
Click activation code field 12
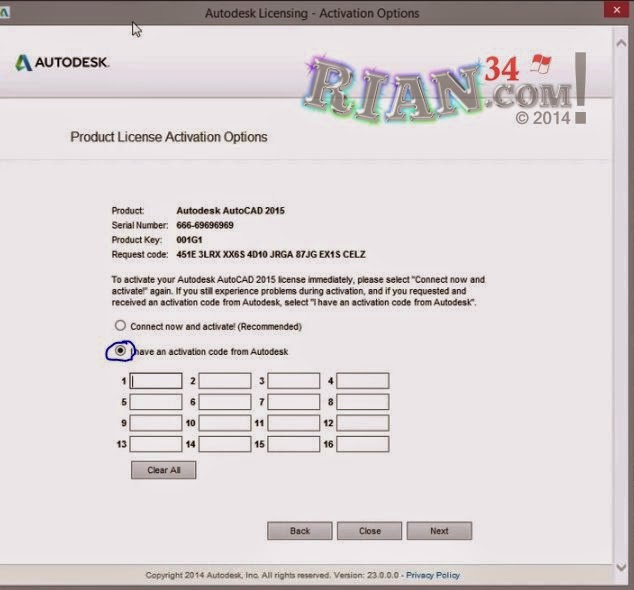click(363, 423)
